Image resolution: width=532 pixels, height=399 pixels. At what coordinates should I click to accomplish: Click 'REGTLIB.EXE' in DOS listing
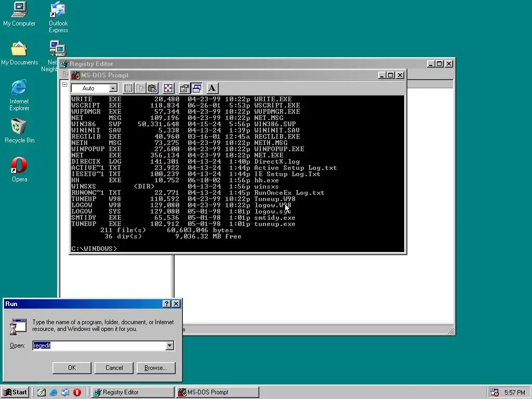(x=277, y=137)
